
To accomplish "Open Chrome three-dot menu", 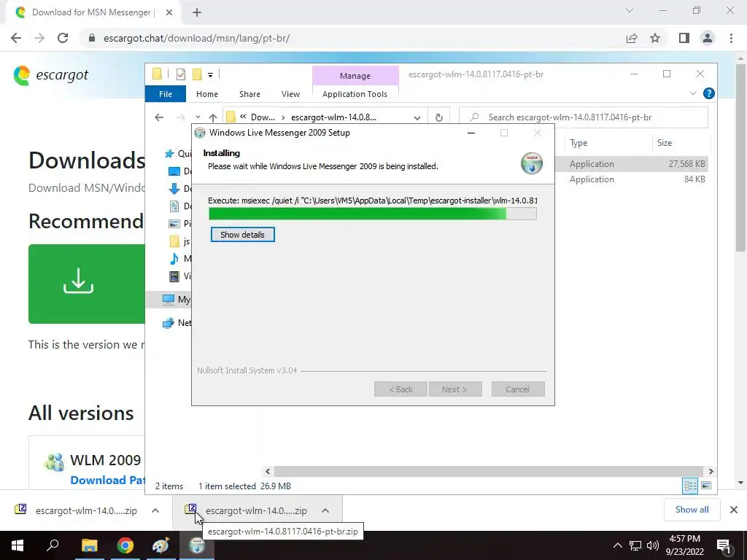I will pos(731,38).
